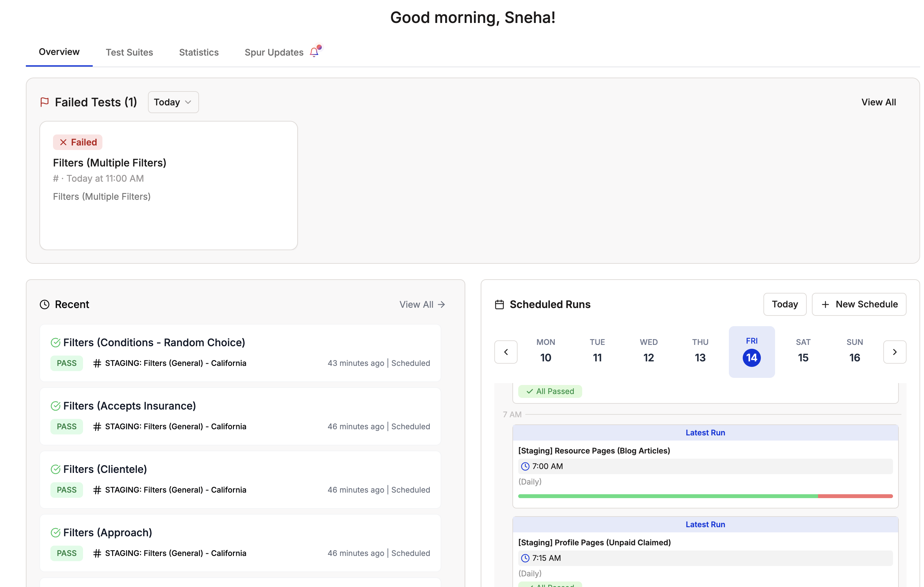Image resolution: width=924 pixels, height=587 pixels.
Task: Advance to next week with right chevron
Action: coord(895,352)
